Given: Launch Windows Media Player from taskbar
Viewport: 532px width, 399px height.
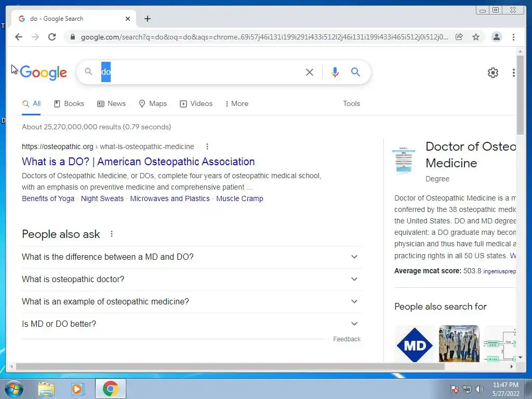Looking at the screenshot, I should point(78,389).
